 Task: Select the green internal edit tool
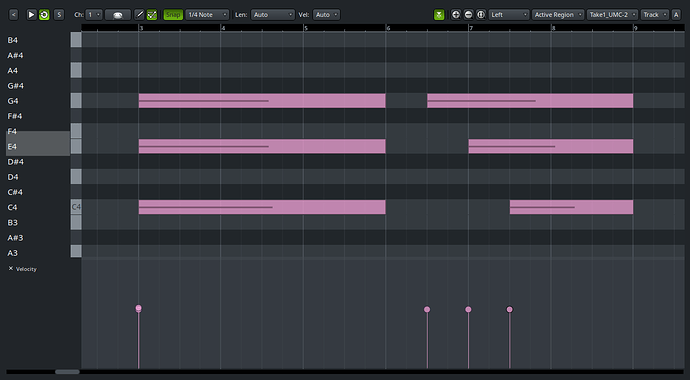pyautogui.click(x=152, y=15)
